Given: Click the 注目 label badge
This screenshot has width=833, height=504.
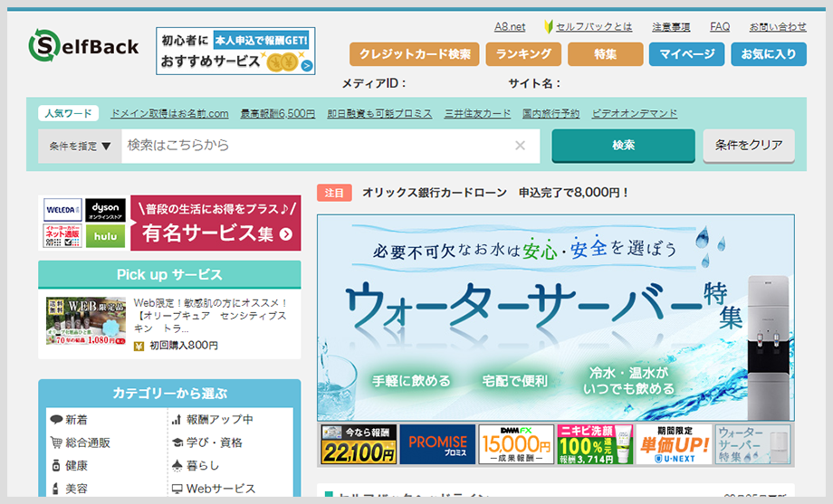Looking at the screenshot, I should click(334, 193).
